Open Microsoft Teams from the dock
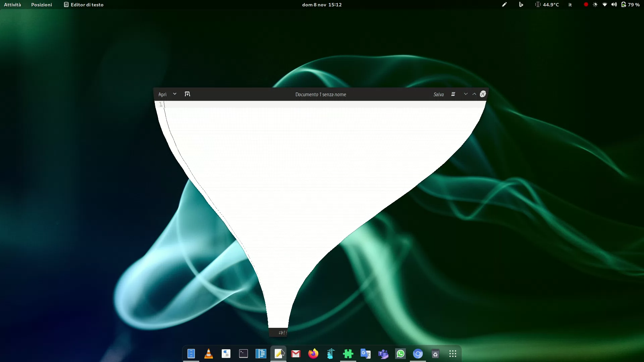 click(x=383, y=354)
